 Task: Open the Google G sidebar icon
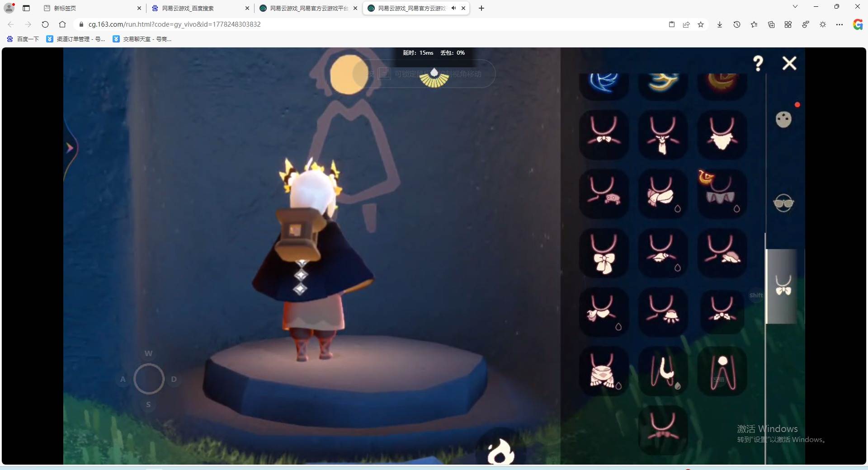click(x=858, y=24)
